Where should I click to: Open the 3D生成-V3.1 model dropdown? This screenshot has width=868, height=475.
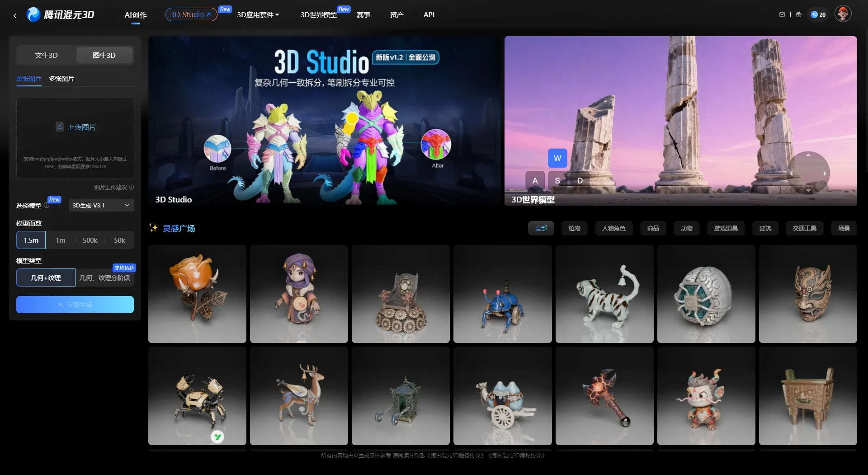coord(101,205)
